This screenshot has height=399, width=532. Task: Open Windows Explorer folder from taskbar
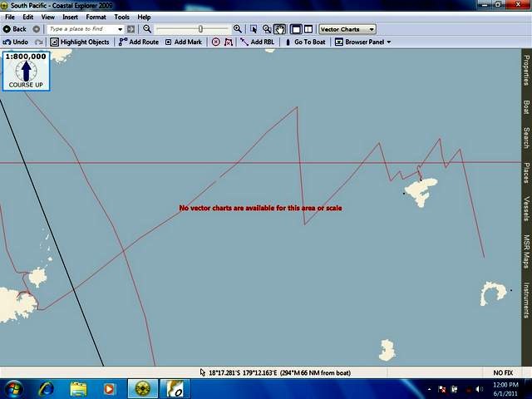(x=78, y=389)
